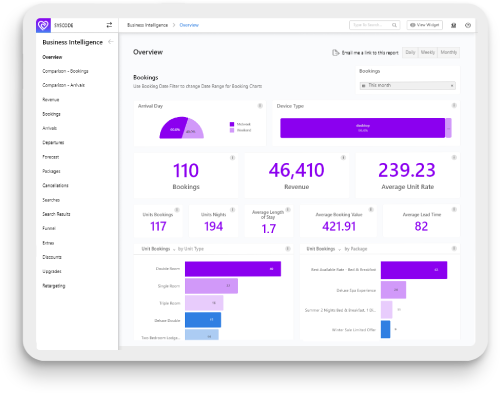Click the 46,410 Revenue value
This screenshot has width=500, height=393.
(x=296, y=170)
